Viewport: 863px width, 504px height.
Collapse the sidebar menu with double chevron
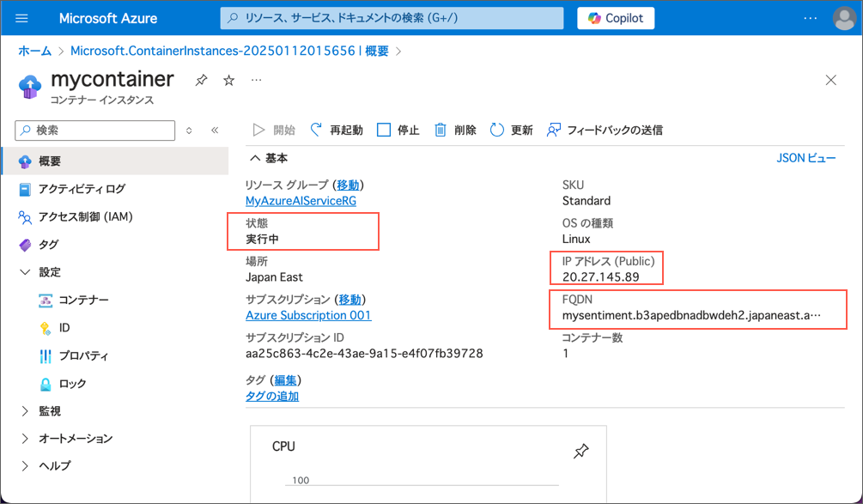[x=215, y=131]
